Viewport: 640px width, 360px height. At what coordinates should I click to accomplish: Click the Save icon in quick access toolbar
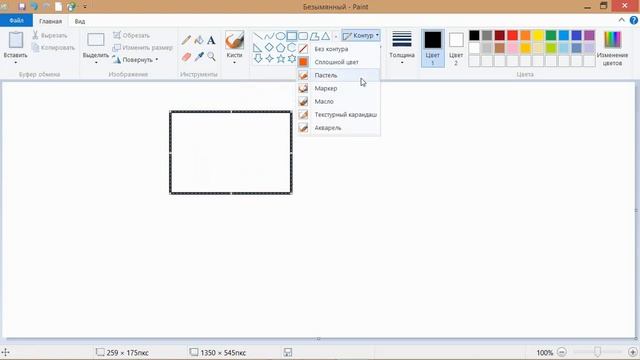pos(22,7)
